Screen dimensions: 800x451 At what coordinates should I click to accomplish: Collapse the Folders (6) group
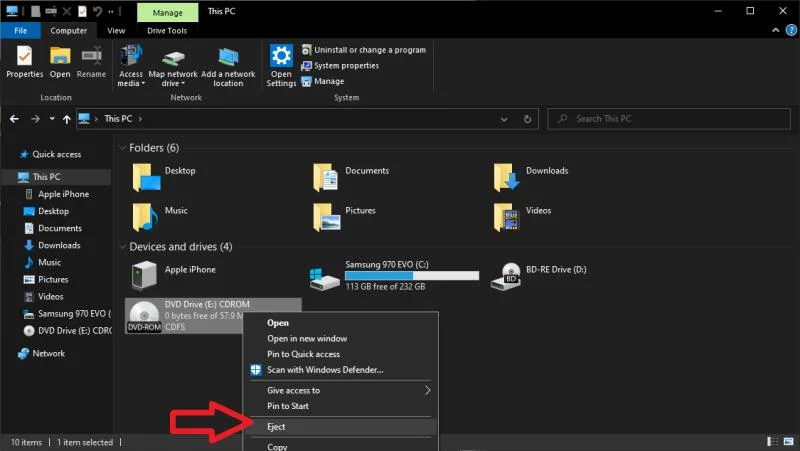click(122, 148)
